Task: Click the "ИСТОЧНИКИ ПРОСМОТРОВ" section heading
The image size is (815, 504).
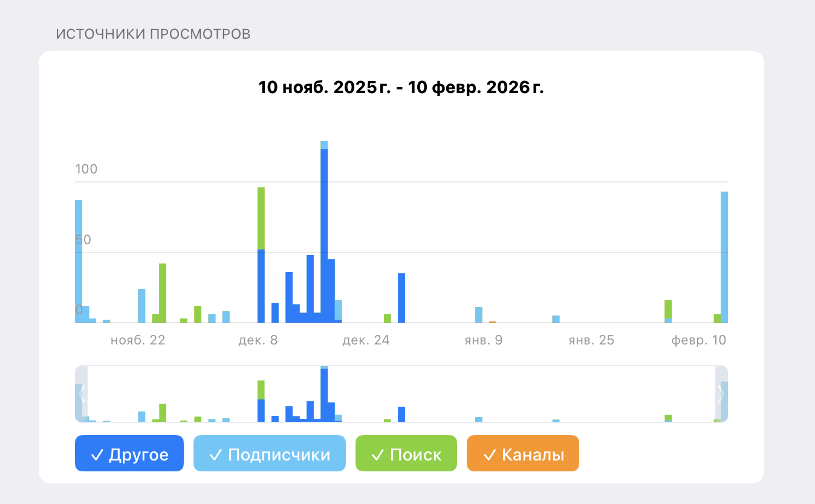Action: pos(153,34)
